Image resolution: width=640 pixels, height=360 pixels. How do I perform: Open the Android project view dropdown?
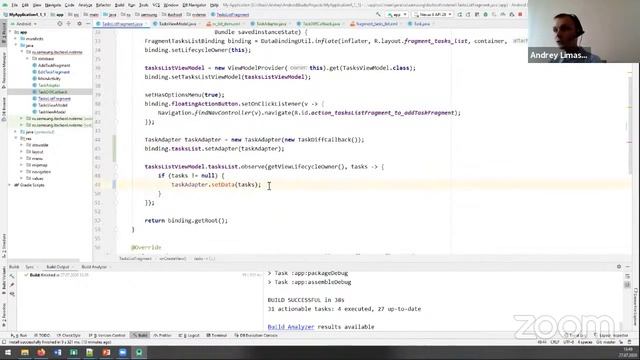coord(23,24)
